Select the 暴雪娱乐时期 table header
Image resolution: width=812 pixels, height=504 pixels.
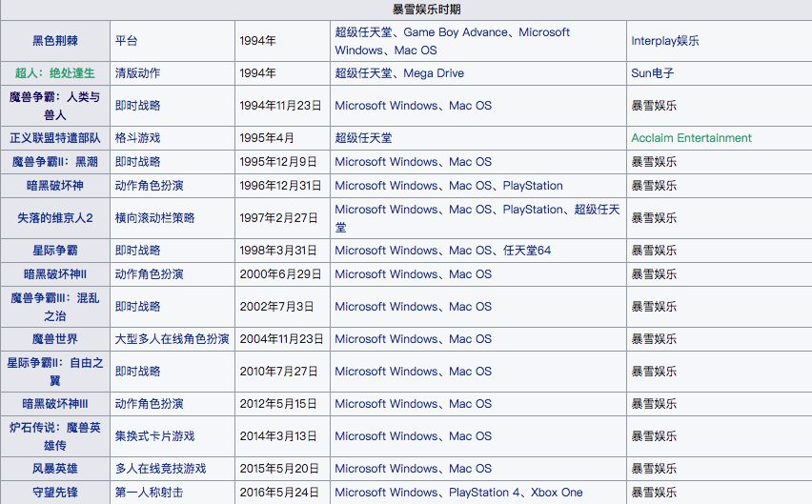pos(427,10)
